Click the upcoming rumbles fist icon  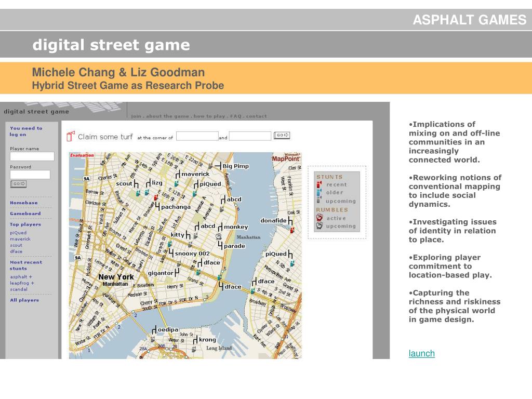320,225
